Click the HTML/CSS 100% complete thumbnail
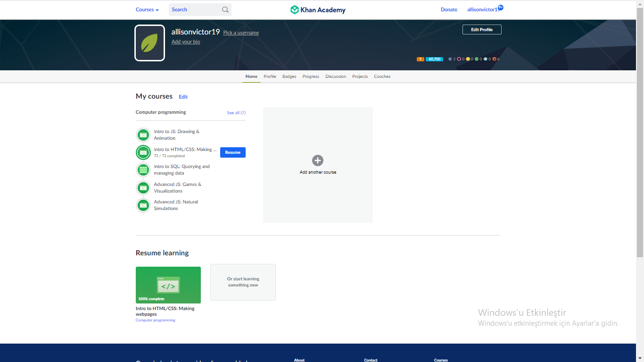The image size is (644, 362). coord(168,285)
